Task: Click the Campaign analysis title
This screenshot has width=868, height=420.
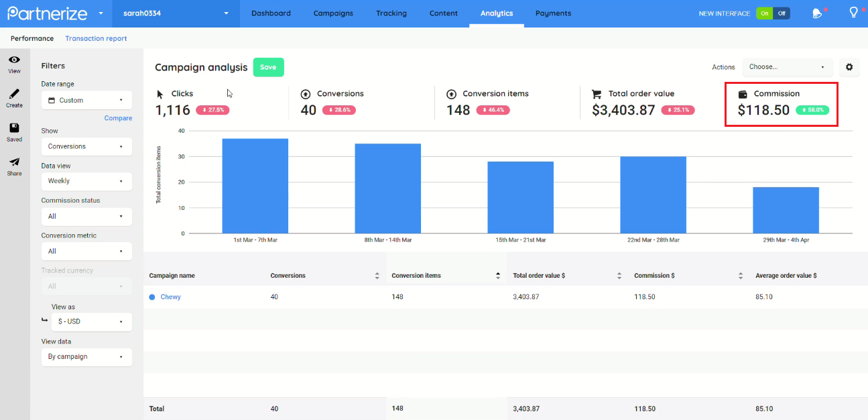Action: click(201, 67)
